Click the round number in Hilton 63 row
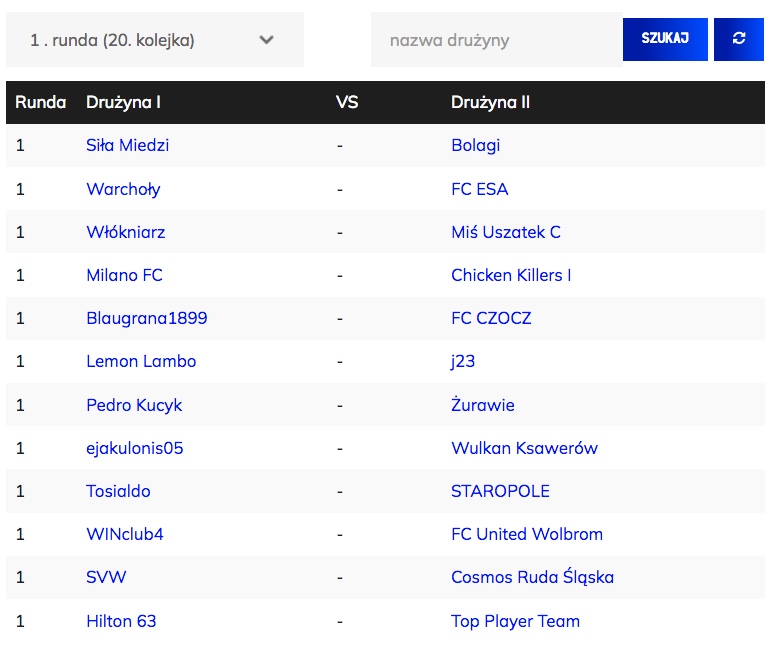Viewport: 769px width, 648px height. (x=20, y=622)
